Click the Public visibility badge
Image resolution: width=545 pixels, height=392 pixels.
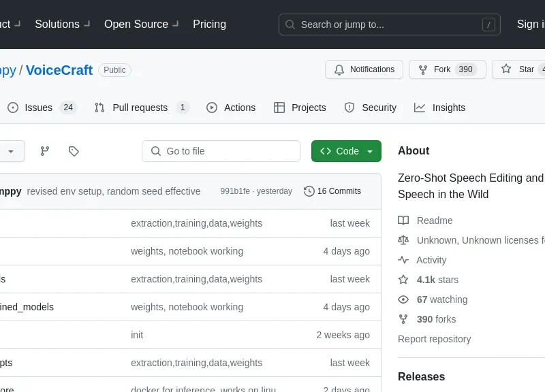[114, 70]
